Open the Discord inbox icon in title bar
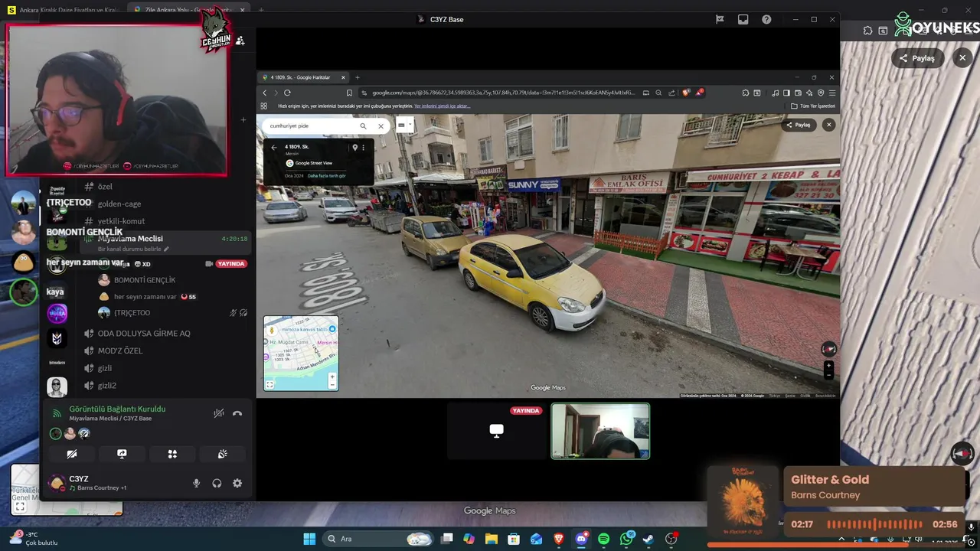Viewport: 980px width, 551px height. tap(743, 19)
